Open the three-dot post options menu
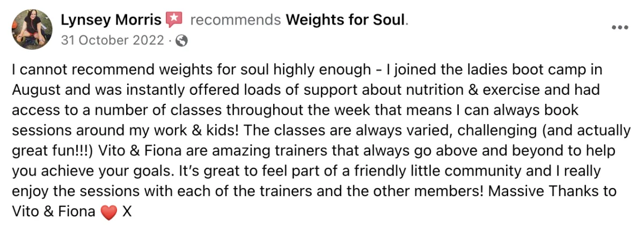Image resolution: width=644 pixels, height=226 pixels. click(x=620, y=27)
